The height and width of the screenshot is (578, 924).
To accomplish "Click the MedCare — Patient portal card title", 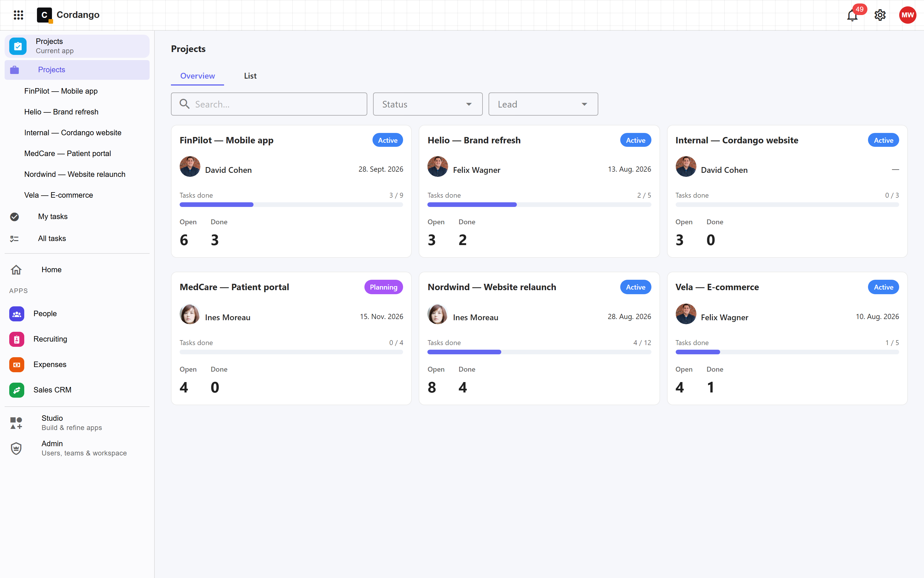I will click(234, 287).
